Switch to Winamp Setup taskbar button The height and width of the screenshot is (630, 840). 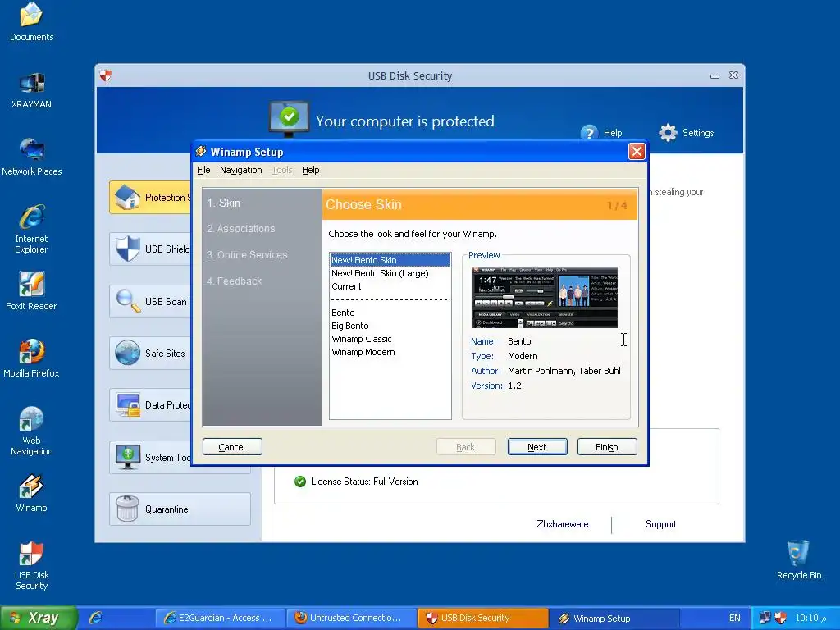[x=614, y=618]
